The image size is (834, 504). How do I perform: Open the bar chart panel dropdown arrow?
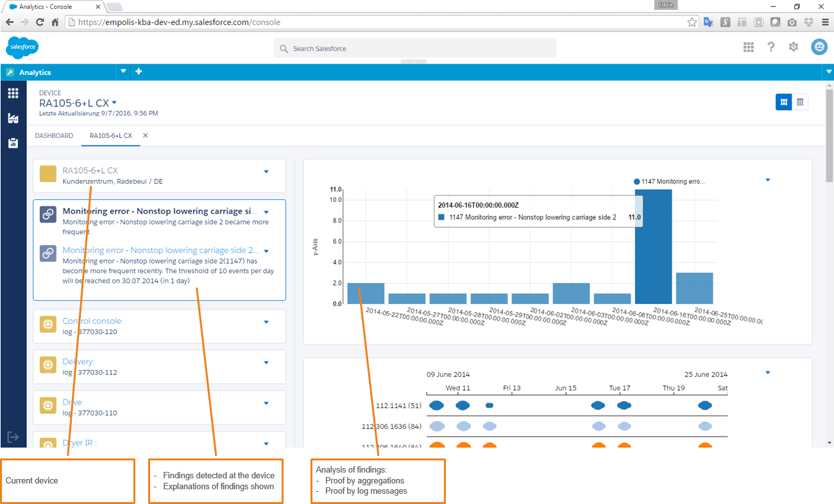pos(767,181)
